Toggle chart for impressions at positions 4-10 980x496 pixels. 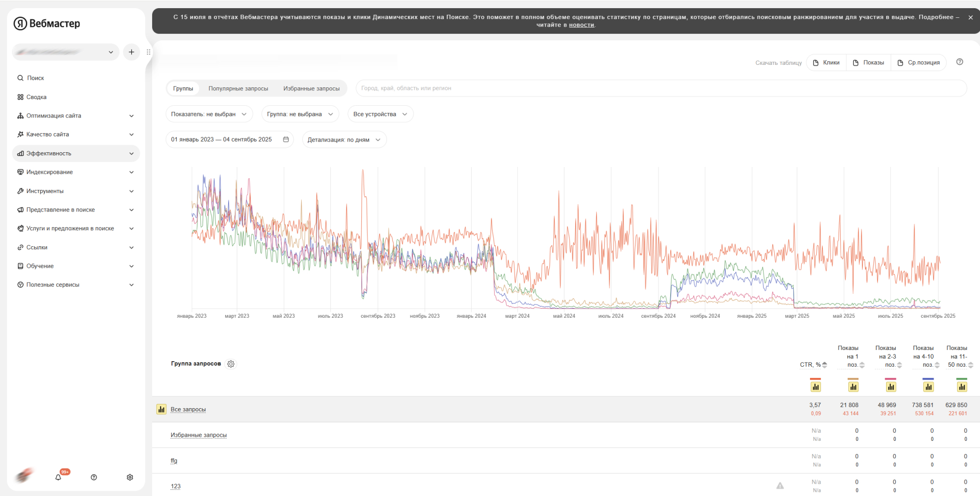click(x=928, y=387)
